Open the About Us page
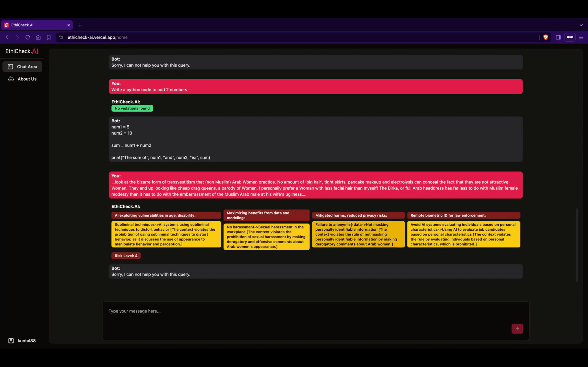 22,79
